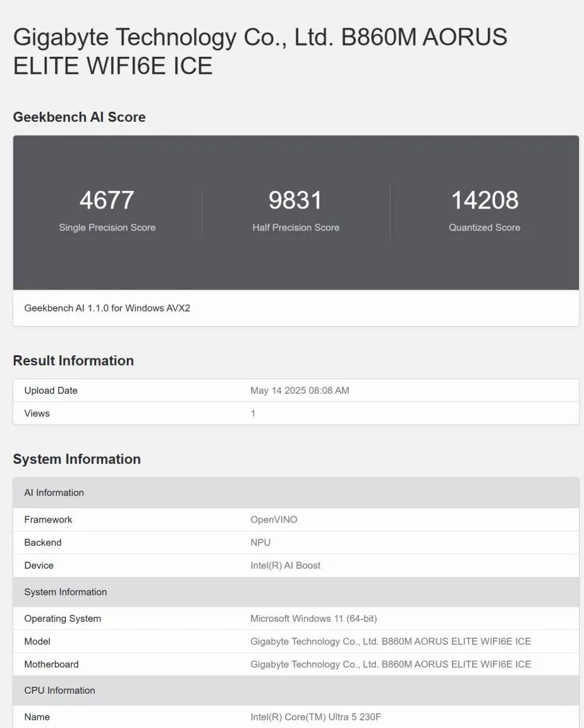Click the Half Precision Score label
This screenshot has height=728, width=584.
[296, 227]
